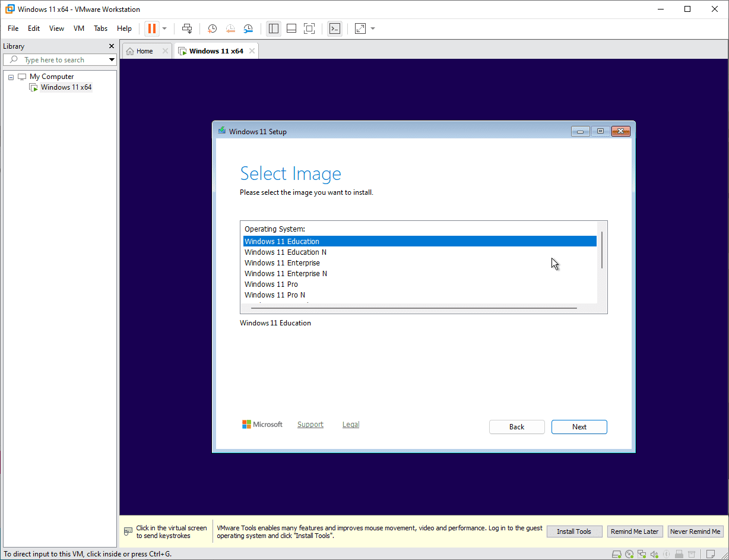Screen dimensions: 729x560
Task: Open the View menu
Action: click(56, 29)
